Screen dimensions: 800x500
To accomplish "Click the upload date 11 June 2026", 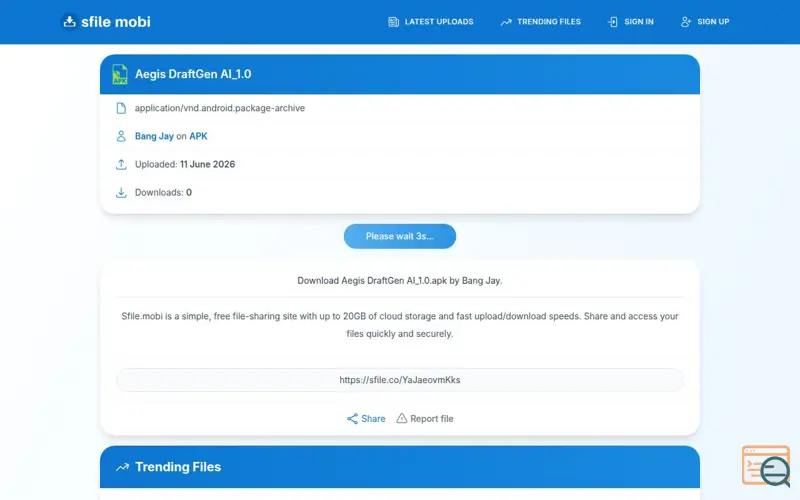I will tap(207, 164).
